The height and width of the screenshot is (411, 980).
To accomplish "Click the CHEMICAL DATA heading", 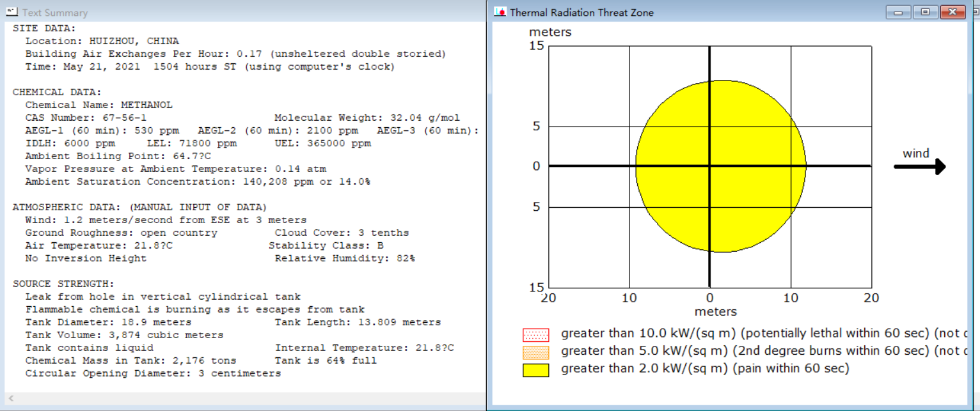I will coord(57,92).
